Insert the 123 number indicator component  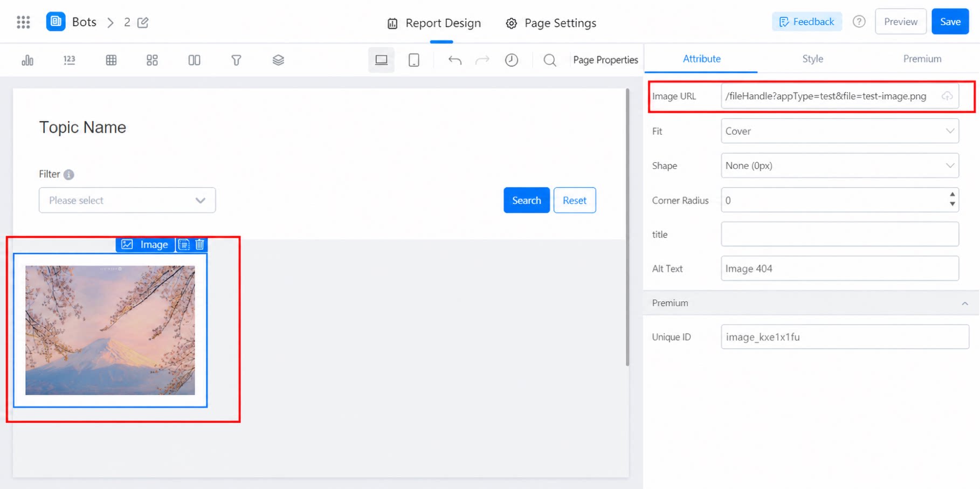tap(69, 60)
